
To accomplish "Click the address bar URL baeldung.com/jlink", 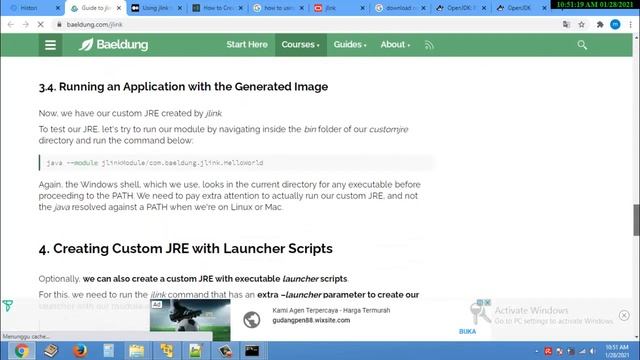I will pyautogui.click(x=94, y=24).
